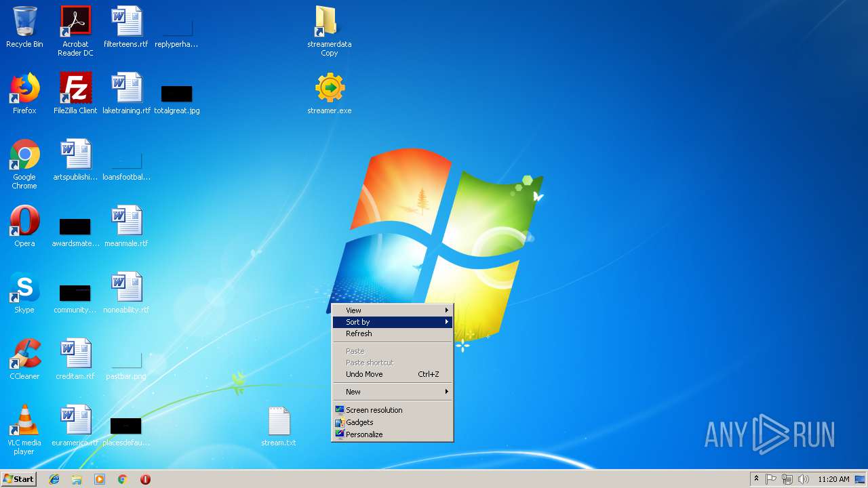Select the Firefox desktop shortcut
The height and width of the screenshot is (488, 868).
tap(24, 94)
